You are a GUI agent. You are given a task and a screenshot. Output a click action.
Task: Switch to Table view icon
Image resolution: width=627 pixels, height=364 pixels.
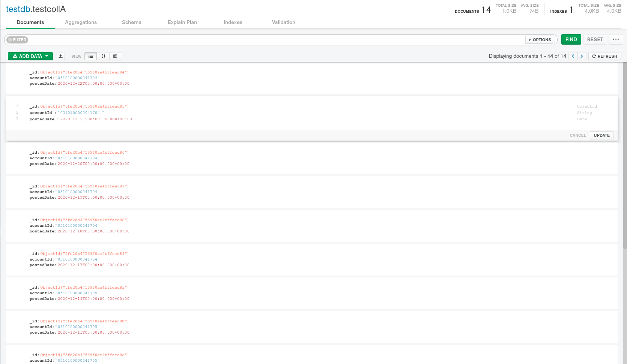[115, 56]
